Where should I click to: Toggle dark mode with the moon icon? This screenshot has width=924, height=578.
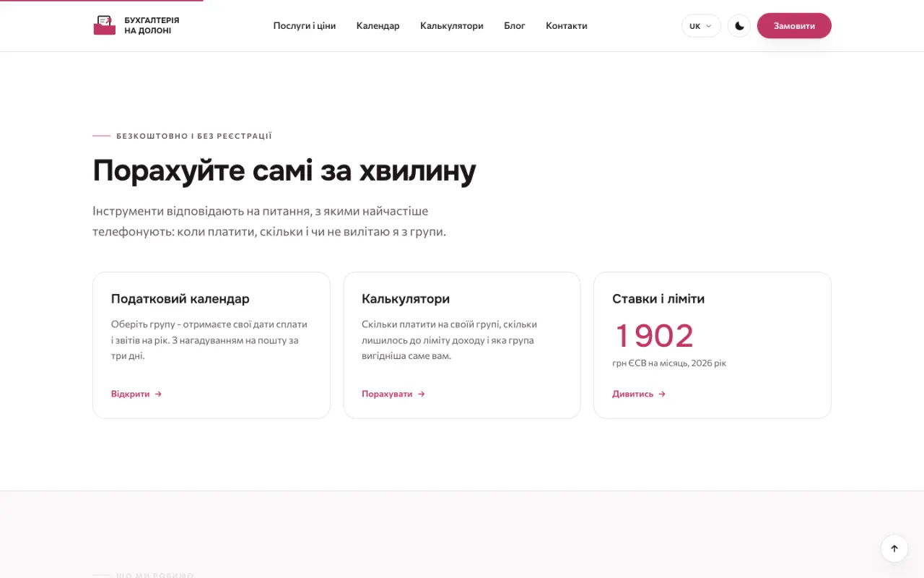[739, 26]
